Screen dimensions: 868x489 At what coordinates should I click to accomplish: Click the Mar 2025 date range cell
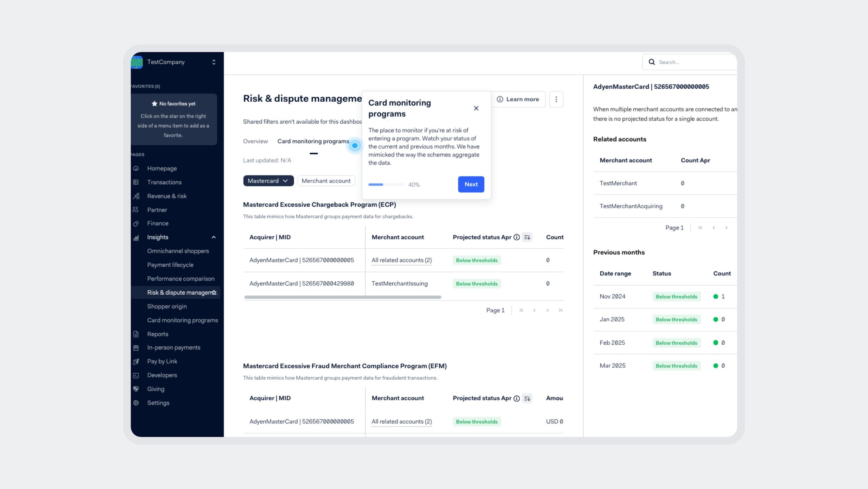click(x=612, y=366)
